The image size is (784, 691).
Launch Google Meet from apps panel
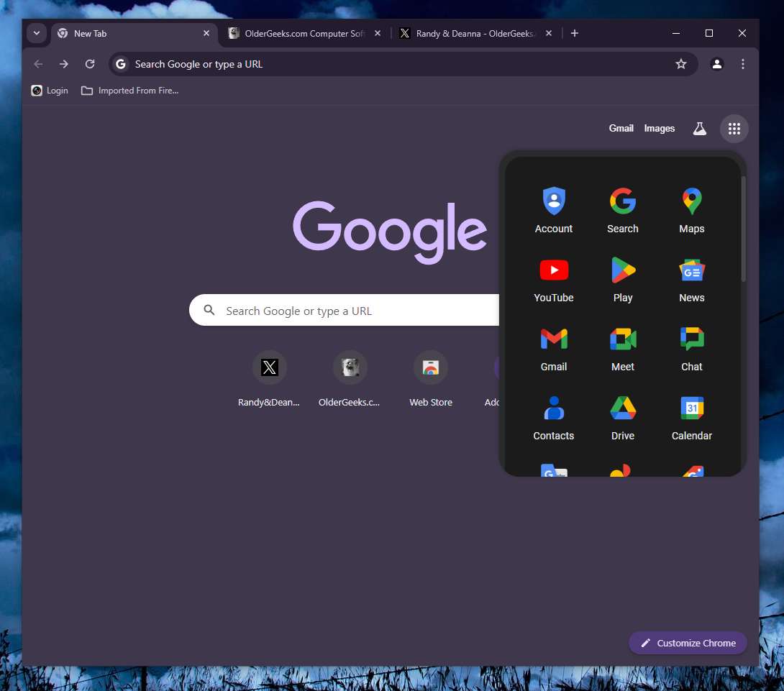click(622, 349)
